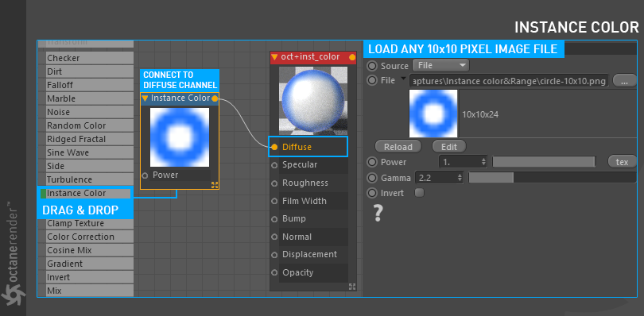This screenshot has width=644, height=316.
Task: Click the Edit button
Action: [x=449, y=147]
